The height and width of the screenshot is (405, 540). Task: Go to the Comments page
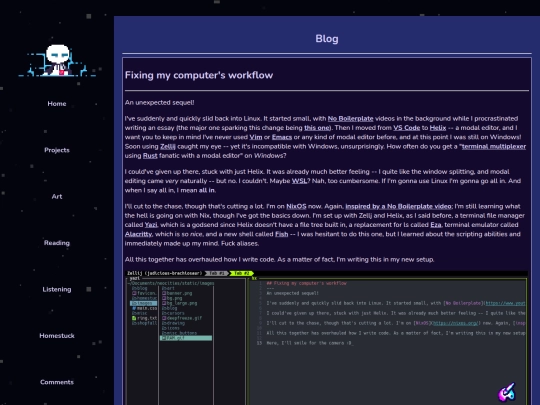pos(57,382)
